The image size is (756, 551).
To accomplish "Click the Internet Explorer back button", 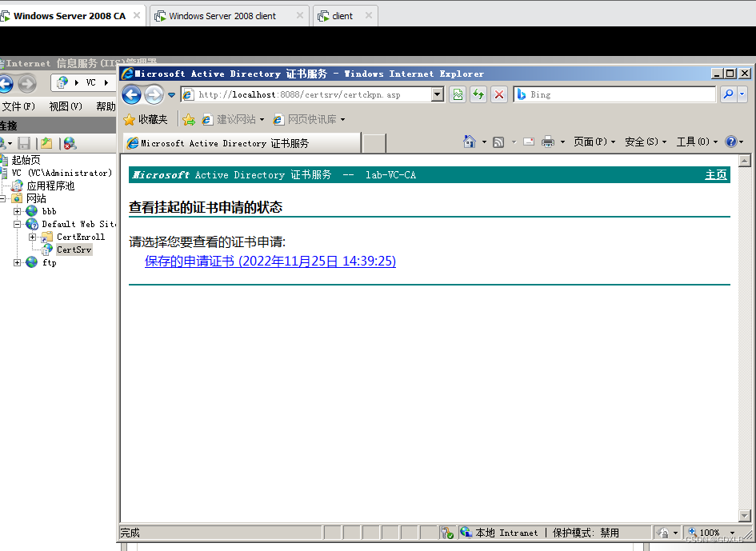I will [x=131, y=94].
